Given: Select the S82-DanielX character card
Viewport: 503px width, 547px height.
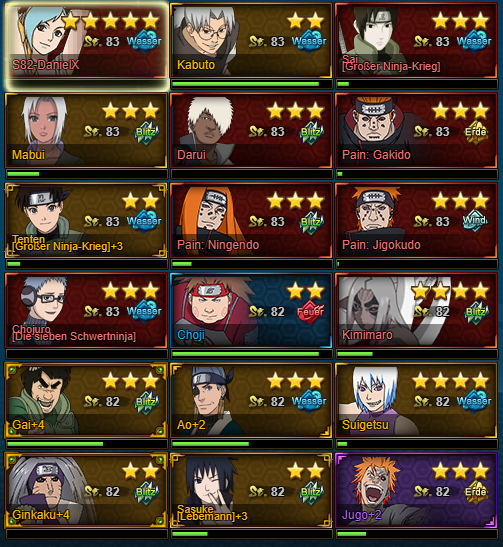Looking at the screenshot, I should (x=87, y=41).
